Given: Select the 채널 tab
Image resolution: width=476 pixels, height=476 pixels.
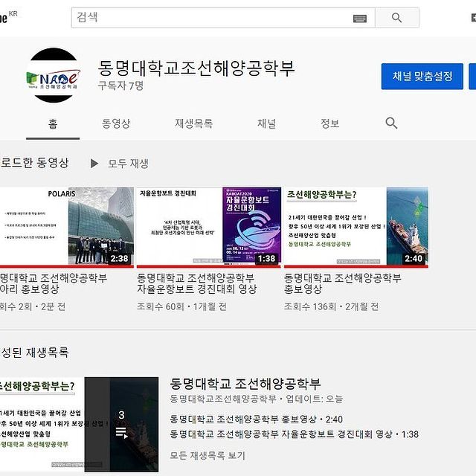Looking at the screenshot, I should point(266,123).
